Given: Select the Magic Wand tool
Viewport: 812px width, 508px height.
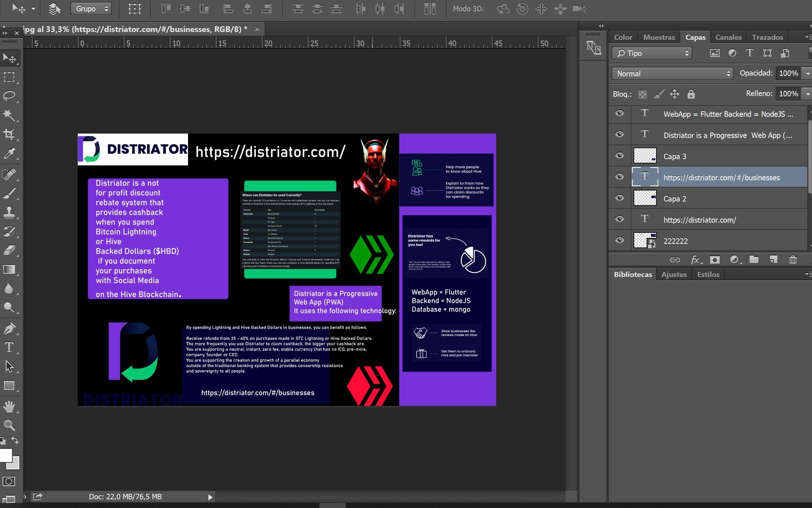Looking at the screenshot, I should [9, 115].
